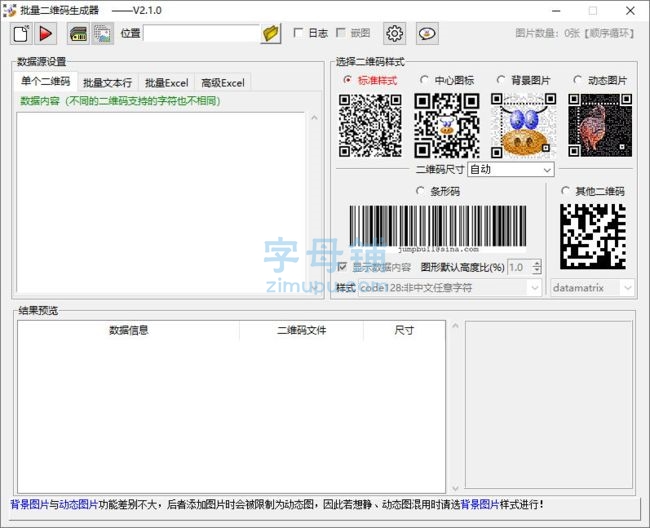This screenshot has height=528, width=650.
Task: Click inside the data content text area
Action: pyautogui.click(x=161, y=202)
